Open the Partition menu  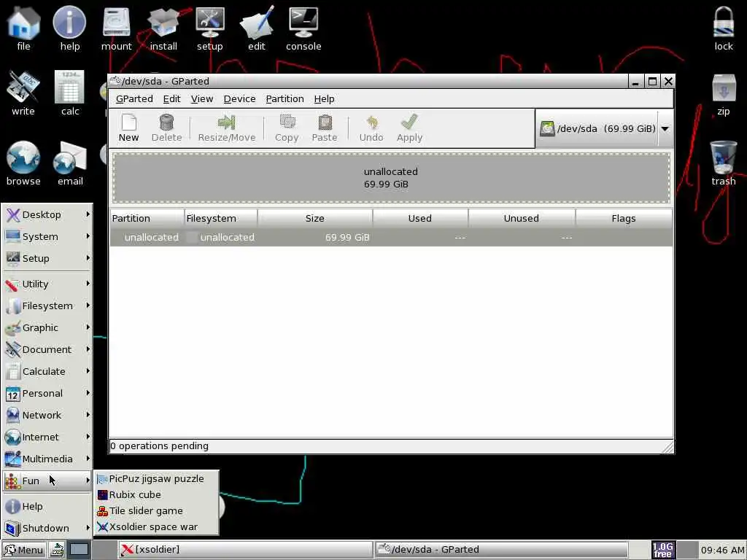coord(285,98)
